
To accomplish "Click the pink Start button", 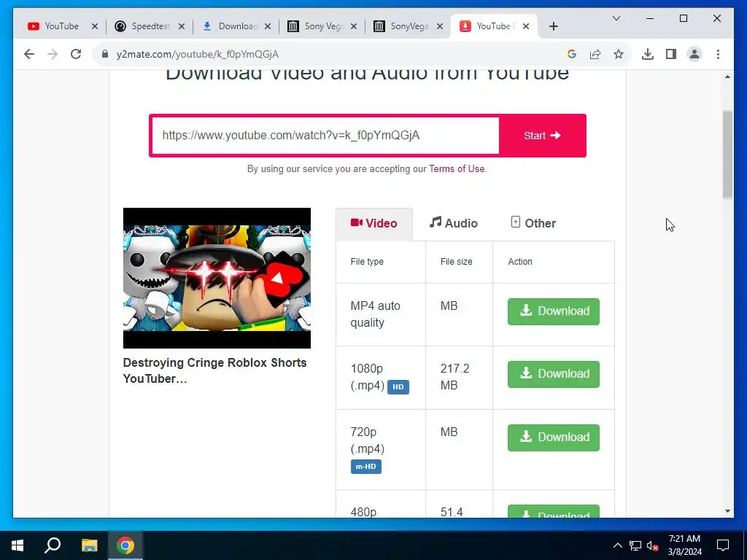I will pos(542,135).
